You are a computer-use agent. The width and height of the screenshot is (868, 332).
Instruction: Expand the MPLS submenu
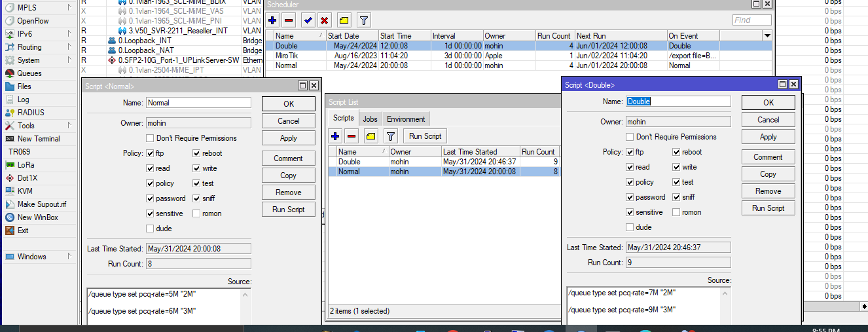(69, 8)
